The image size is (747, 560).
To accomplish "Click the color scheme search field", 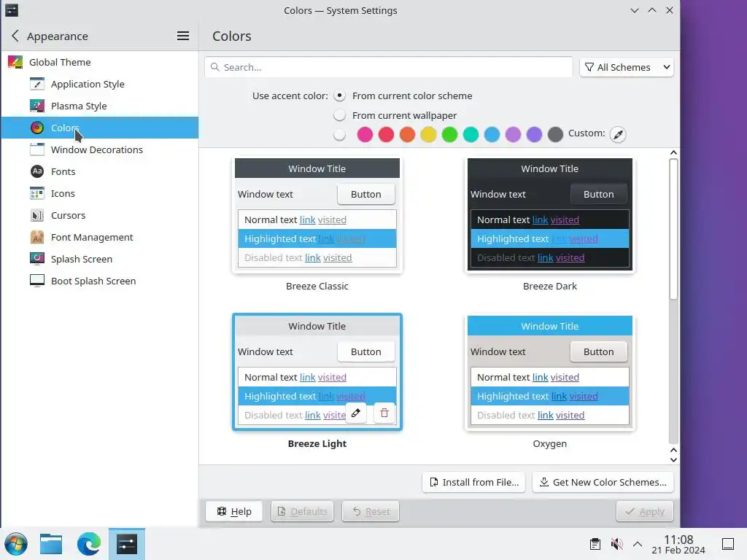I will coord(389,67).
